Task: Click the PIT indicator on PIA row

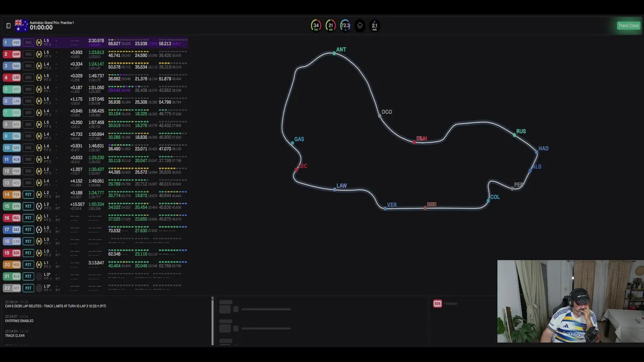Action: [x=28, y=195]
